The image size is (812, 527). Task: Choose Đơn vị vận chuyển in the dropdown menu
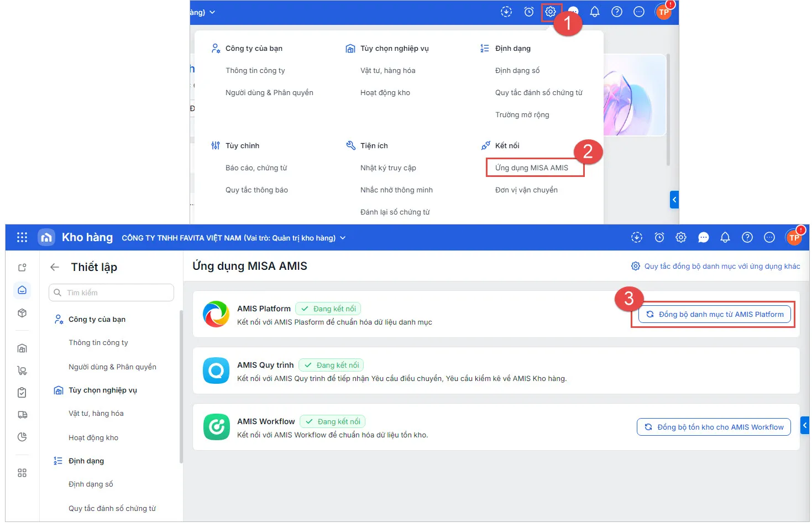tap(526, 190)
